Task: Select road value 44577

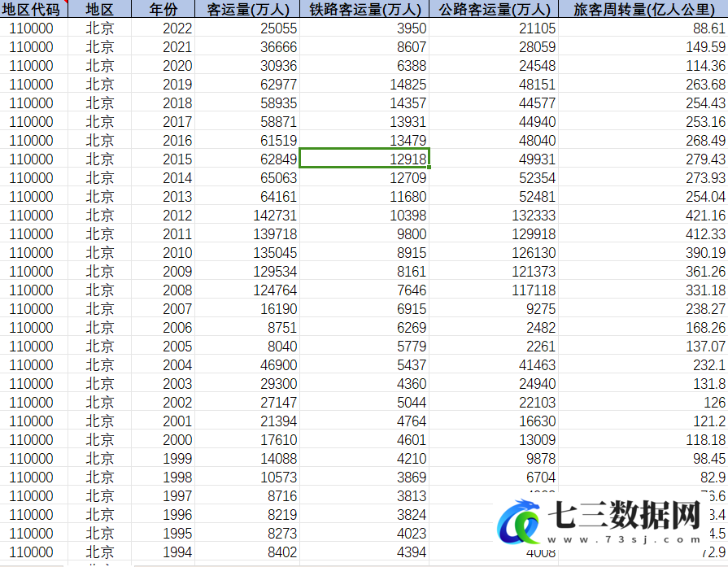Action: [x=494, y=102]
